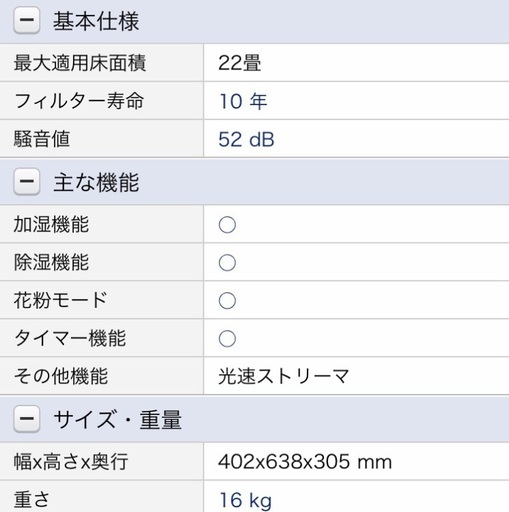The width and height of the screenshot is (509, 512).
Task: Select the 主な機能 header title
Action: (96, 183)
